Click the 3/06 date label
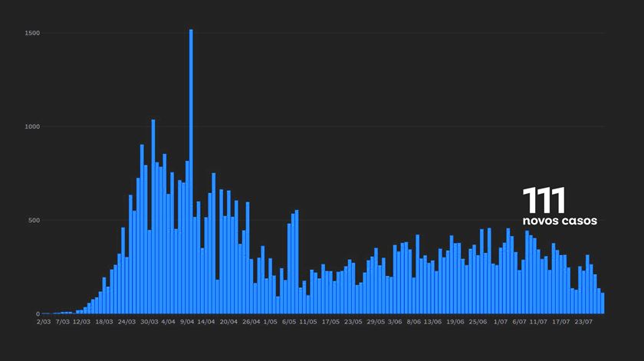This screenshot has height=361, width=644. point(395,322)
